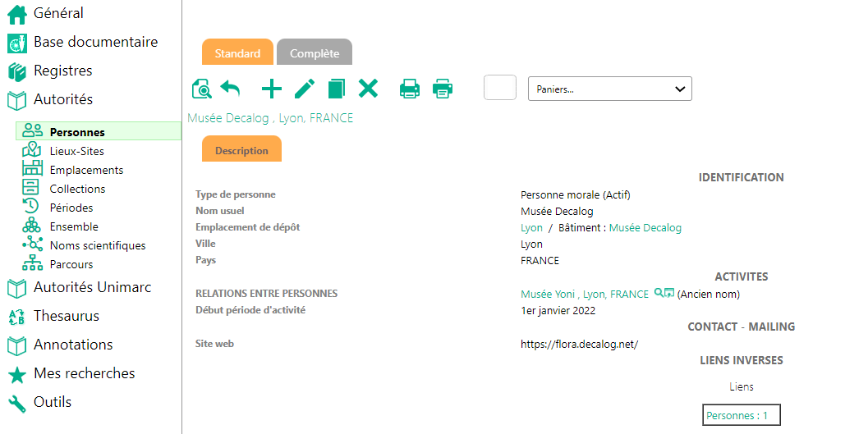Click the Lyon link in Emplacement de dépôt
Screen dimensions: 868x434
(x=531, y=228)
